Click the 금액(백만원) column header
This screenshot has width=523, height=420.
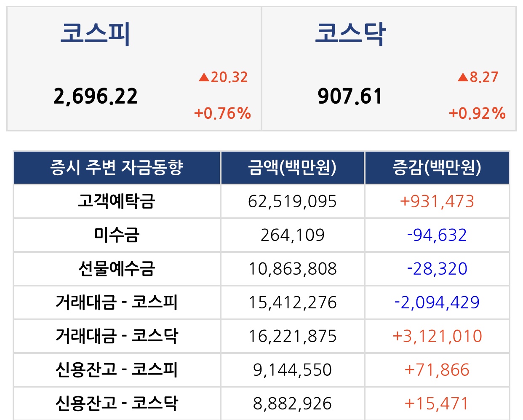292,167
